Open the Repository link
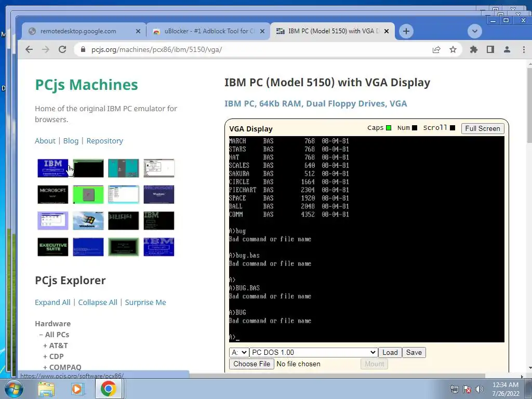 [105, 141]
